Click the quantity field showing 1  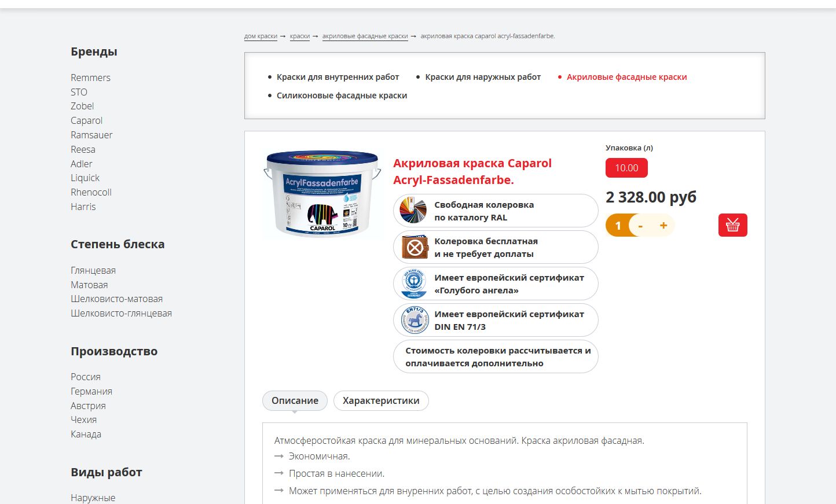(x=618, y=225)
